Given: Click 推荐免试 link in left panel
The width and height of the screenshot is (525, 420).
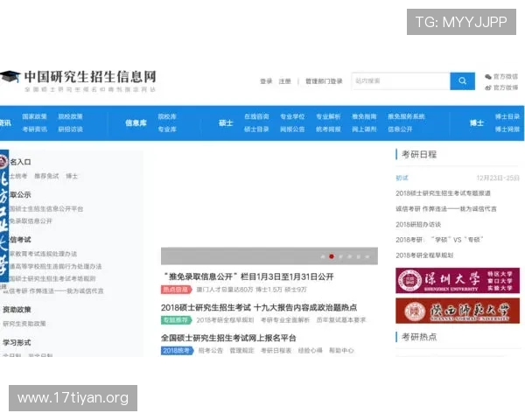Looking at the screenshot, I should coord(46,176).
